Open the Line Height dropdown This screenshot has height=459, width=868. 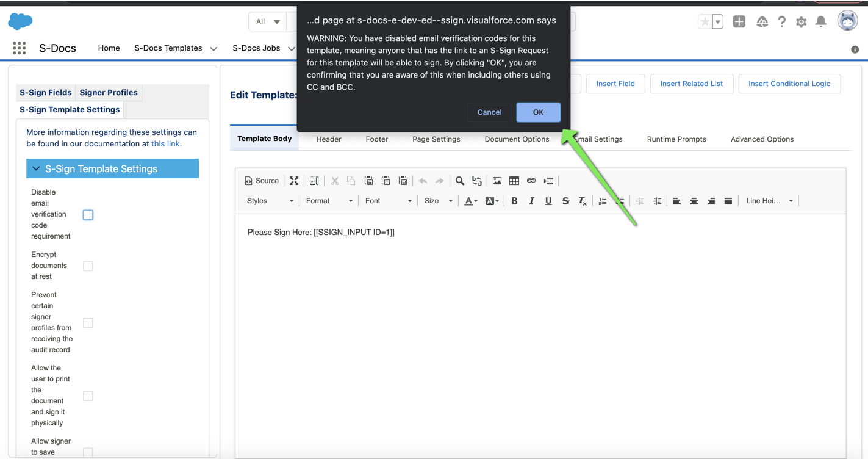(769, 201)
